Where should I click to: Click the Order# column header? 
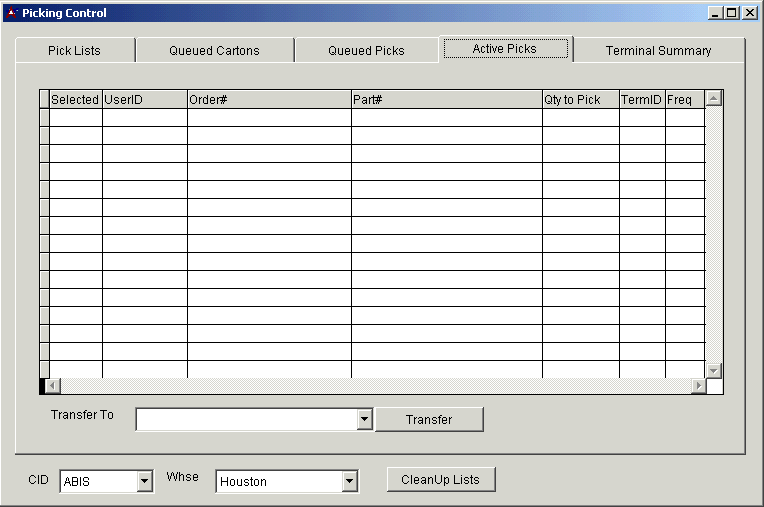click(268, 100)
